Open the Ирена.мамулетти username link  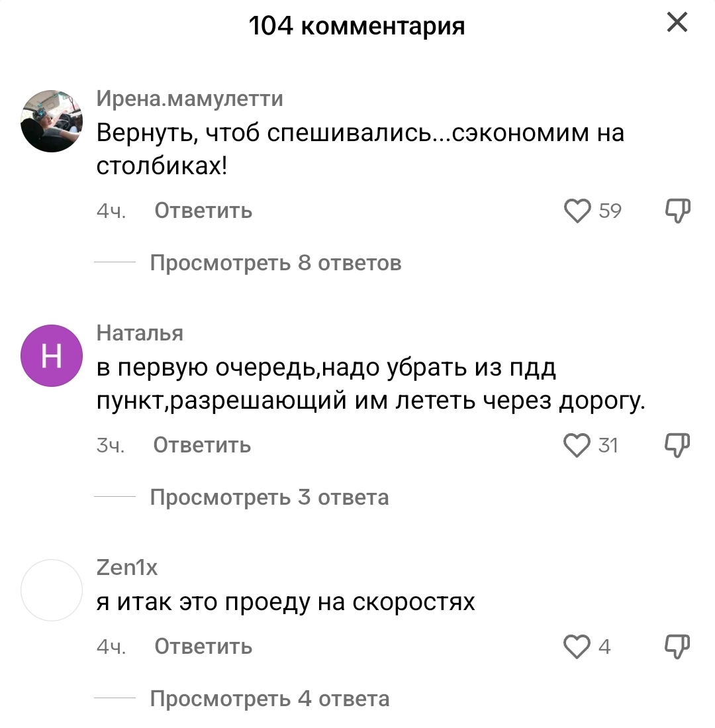click(190, 99)
